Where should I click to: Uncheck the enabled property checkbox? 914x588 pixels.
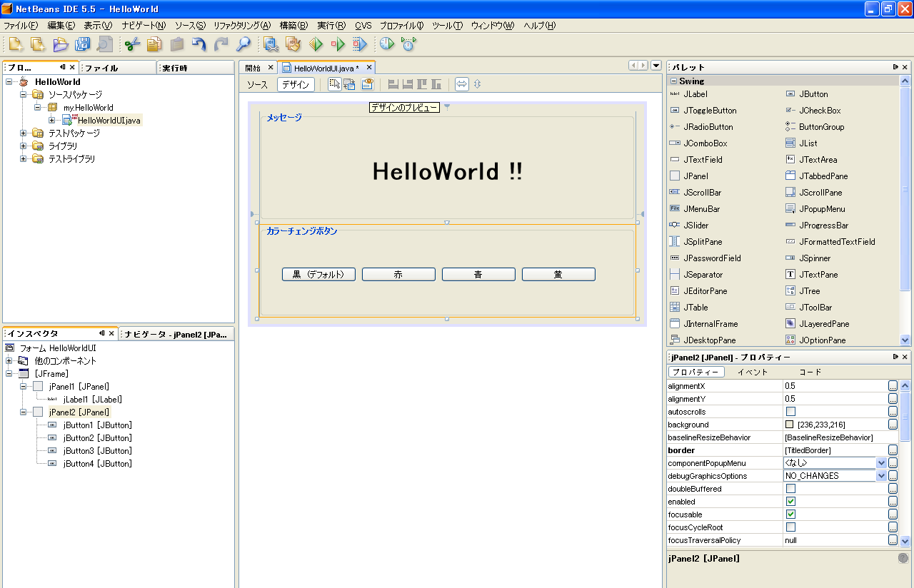coord(790,502)
